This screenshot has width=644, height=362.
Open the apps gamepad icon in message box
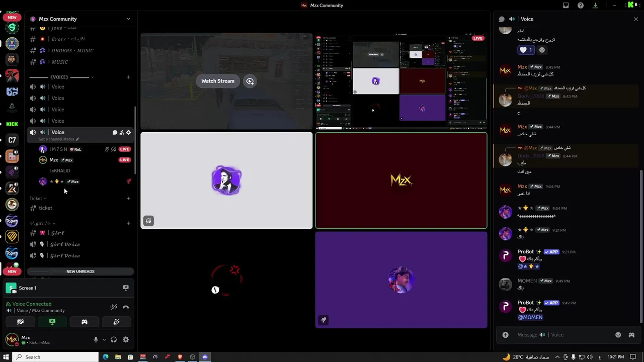tap(631, 335)
